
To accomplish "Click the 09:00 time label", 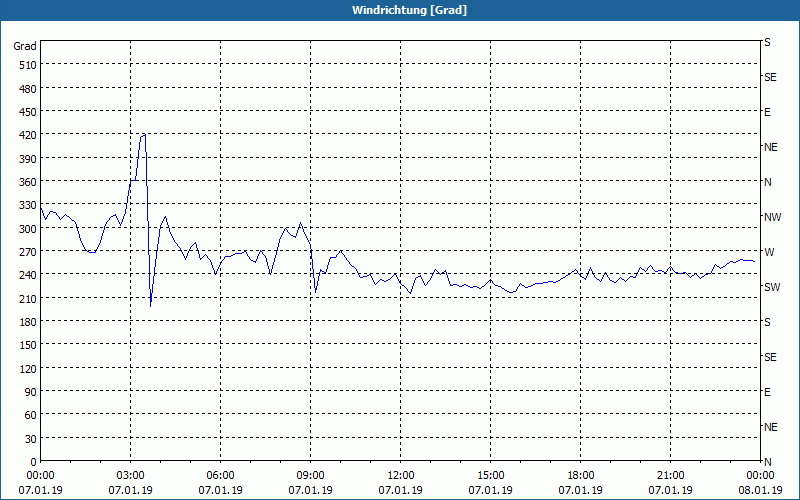I will [311, 476].
